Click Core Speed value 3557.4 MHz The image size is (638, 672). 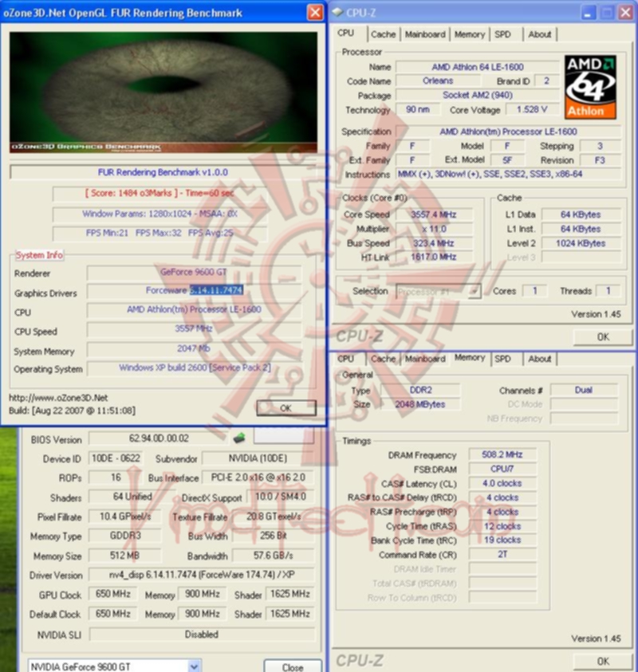pos(434,214)
